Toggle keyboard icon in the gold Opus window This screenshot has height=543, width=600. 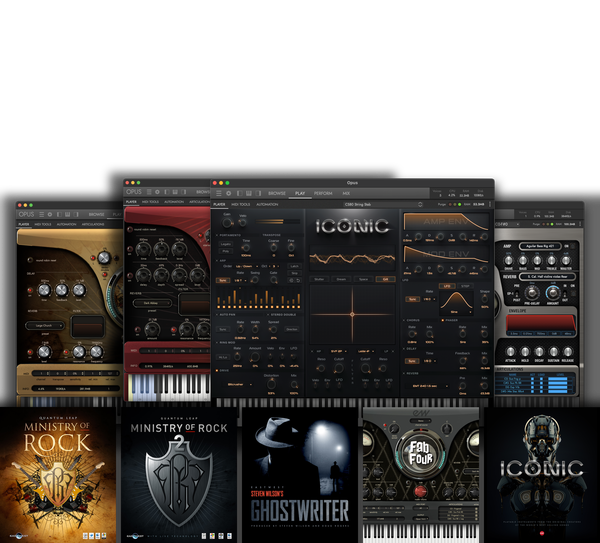pos(67,215)
